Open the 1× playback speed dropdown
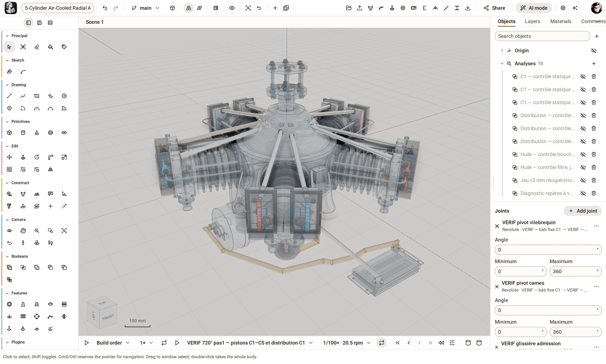606x364 pixels. pyautogui.click(x=146, y=343)
